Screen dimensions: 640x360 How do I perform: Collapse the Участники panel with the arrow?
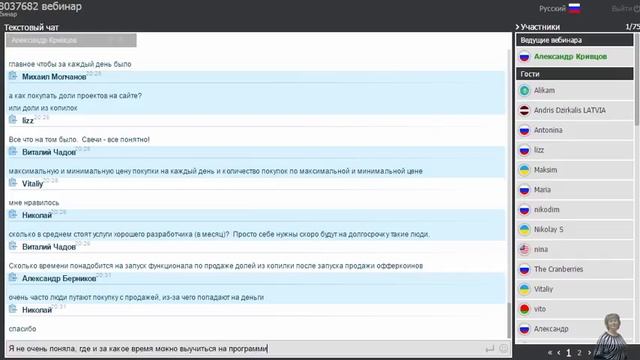point(518,27)
